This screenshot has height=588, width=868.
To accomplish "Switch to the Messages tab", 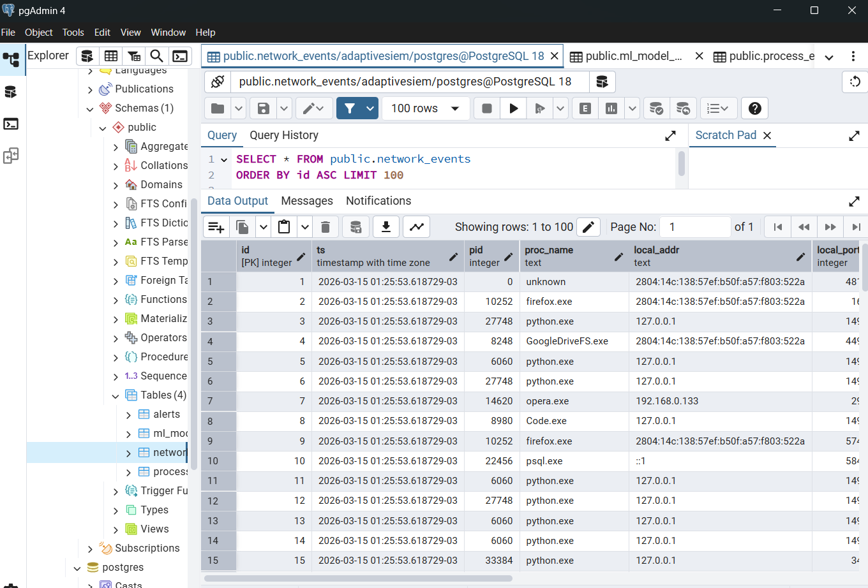I will click(x=306, y=200).
